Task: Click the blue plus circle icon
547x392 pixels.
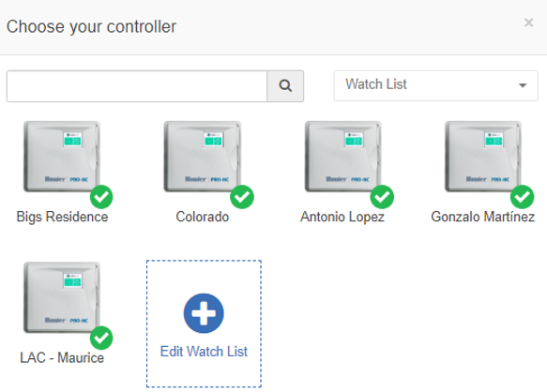Action: [x=204, y=313]
